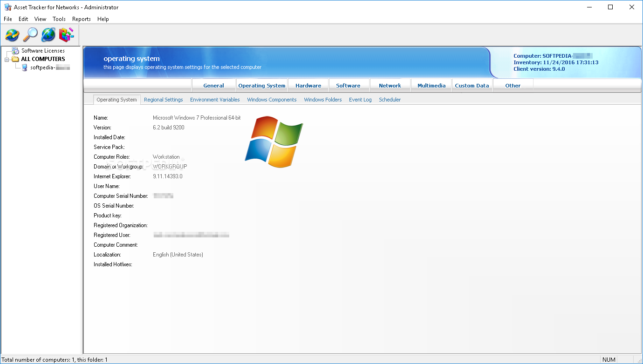
Task: Open the Environment Variables sub-tab
Action: [215, 100]
